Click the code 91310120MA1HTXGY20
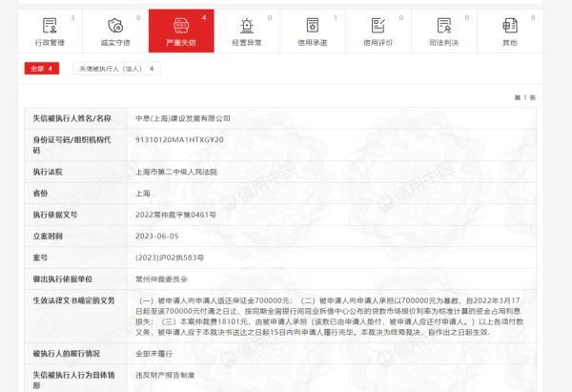The height and width of the screenshot is (392, 572). [180, 139]
